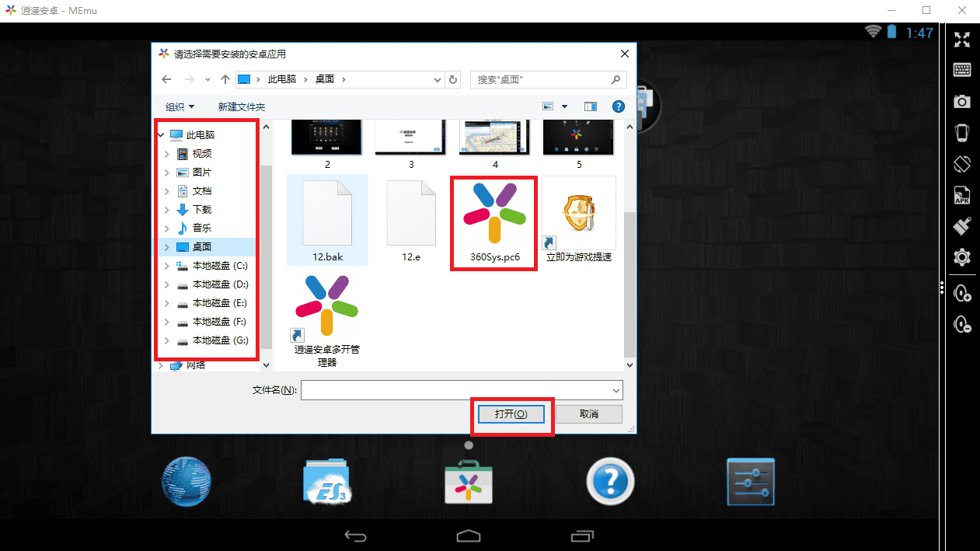
Task: Click the dialog back arrow
Action: [x=166, y=79]
